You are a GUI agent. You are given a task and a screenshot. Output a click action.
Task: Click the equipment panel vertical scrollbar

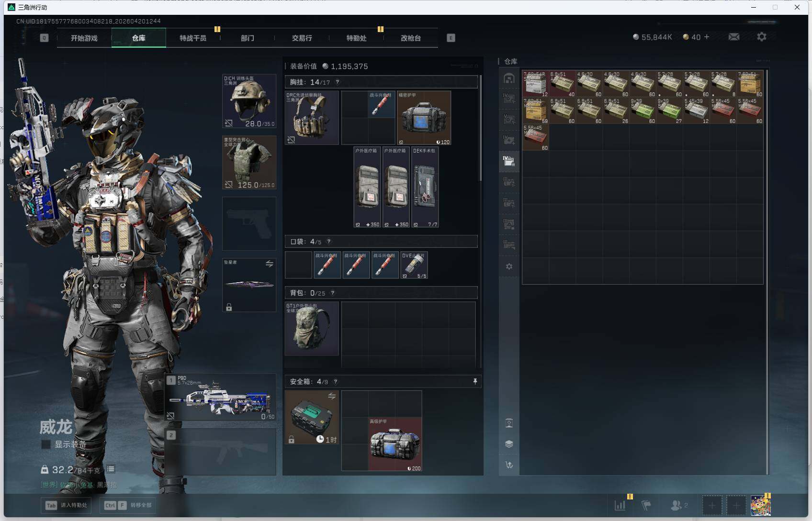(x=480, y=128)
